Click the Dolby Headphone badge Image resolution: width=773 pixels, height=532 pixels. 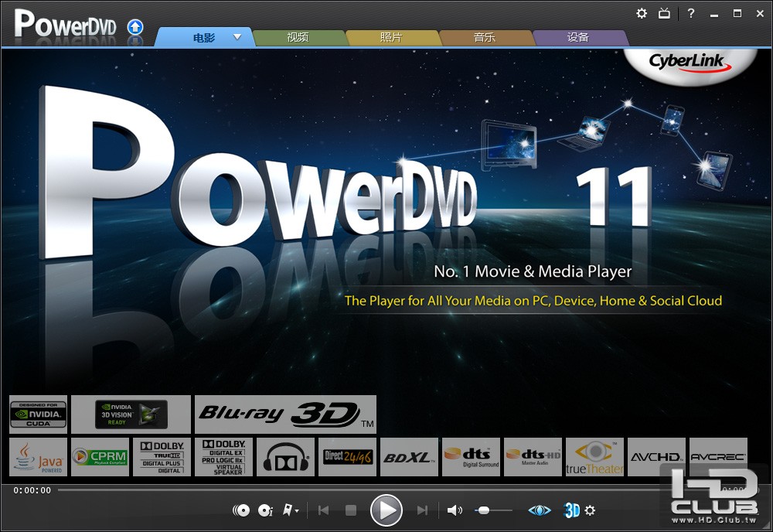[x=285, y=457]
